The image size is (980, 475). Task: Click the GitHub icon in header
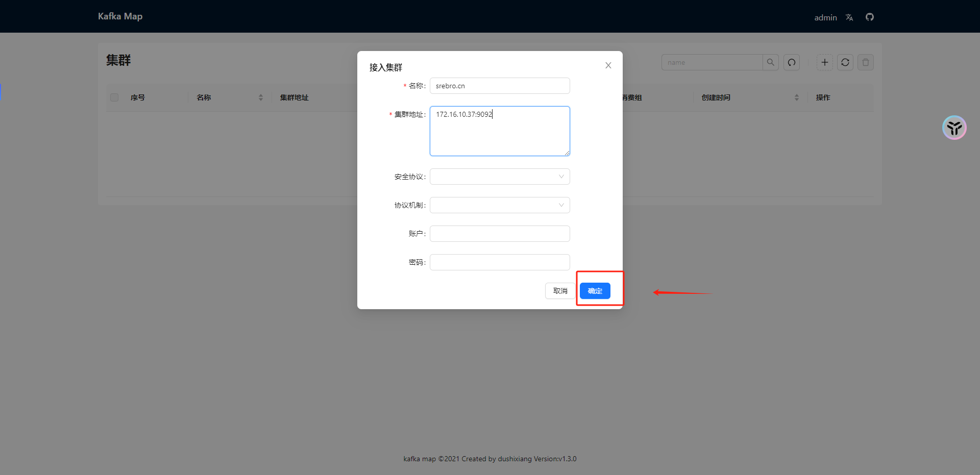tap(870, 17)
